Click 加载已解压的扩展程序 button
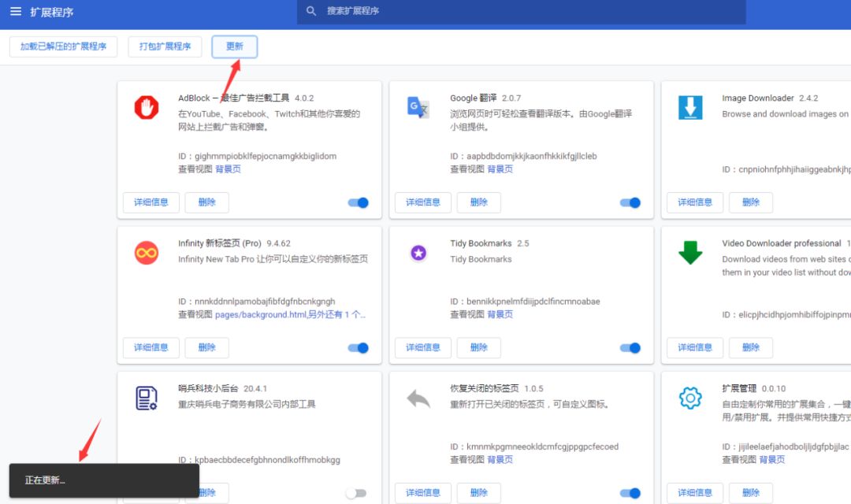This screenshot has height=504, width=851. [64, 46]
